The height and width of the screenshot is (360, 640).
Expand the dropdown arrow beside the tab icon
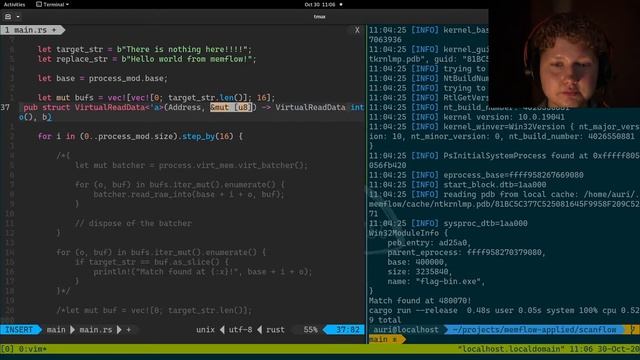tap(18, 17)
